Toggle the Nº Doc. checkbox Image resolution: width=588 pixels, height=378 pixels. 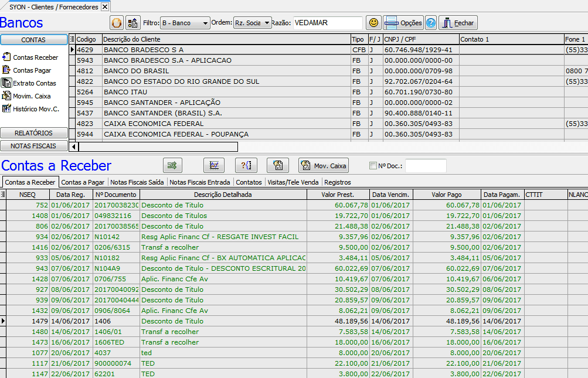(x=373, y=166)
